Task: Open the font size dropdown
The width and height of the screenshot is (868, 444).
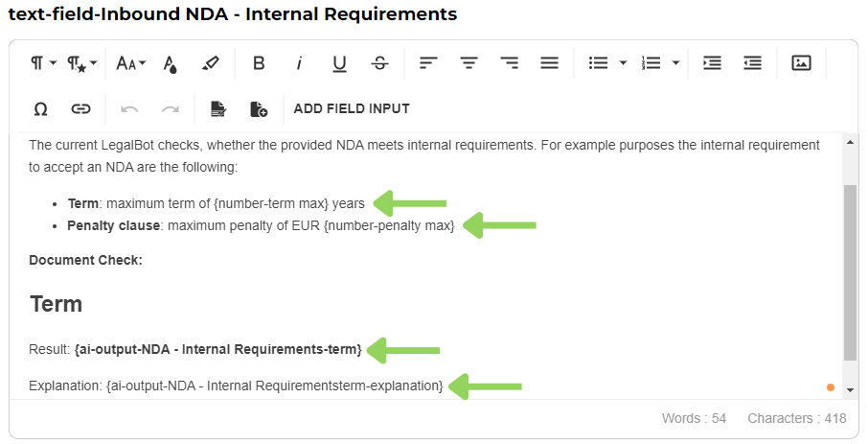Action: click(130, 63)
